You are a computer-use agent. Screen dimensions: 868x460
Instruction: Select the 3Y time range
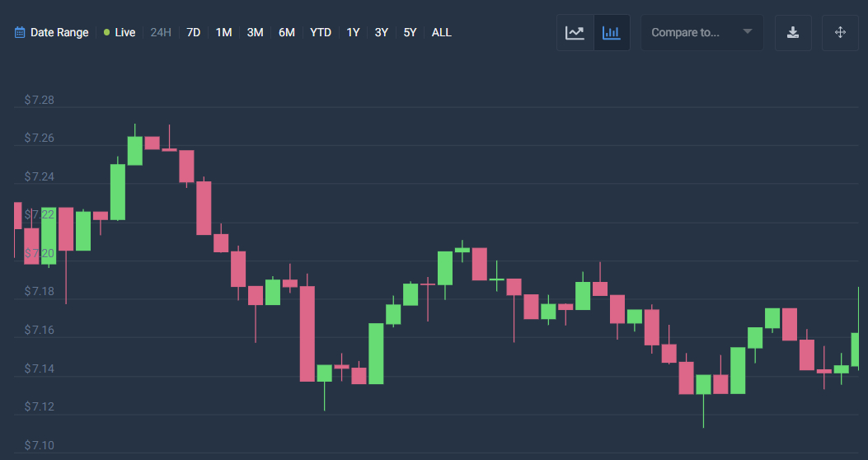coord(382,33)
